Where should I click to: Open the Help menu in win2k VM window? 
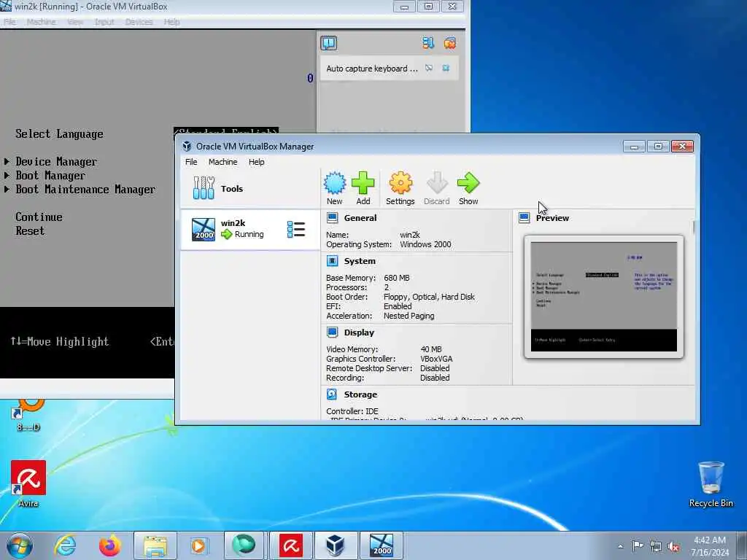coord(172,22)
